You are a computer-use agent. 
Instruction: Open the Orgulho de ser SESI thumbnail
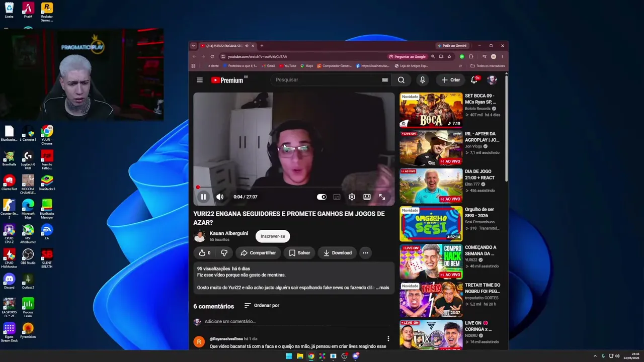coord(431,224)
